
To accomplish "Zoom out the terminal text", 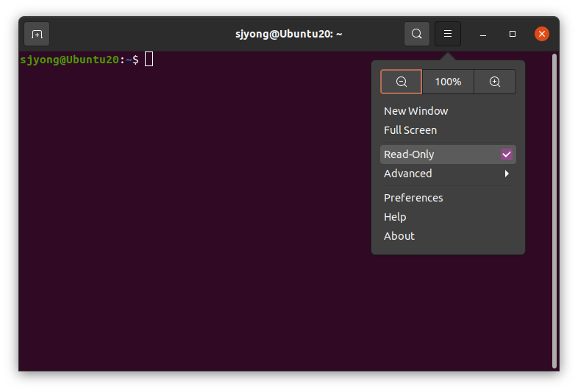I will 401,82.
